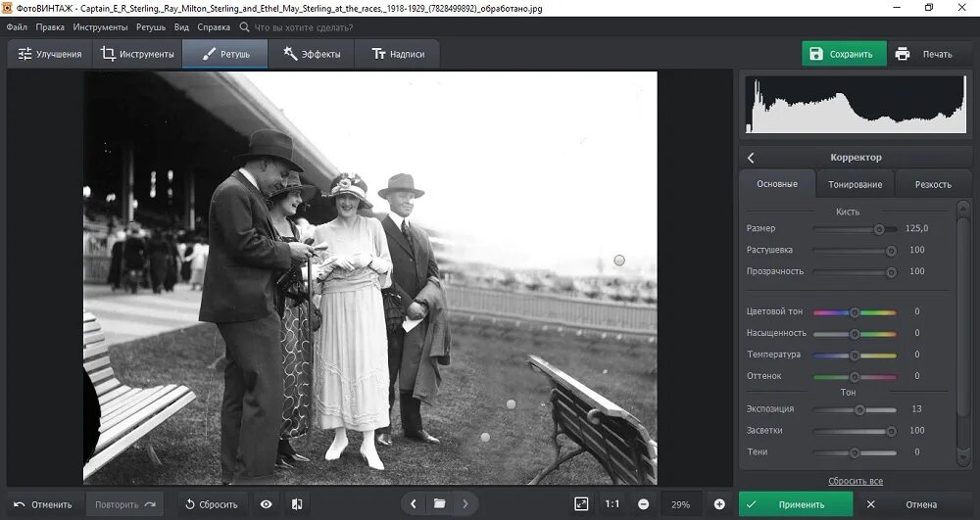Zoom in with the plus icon
The width and height of the screenshot is (980, 520).
click(x=719, y=504)
